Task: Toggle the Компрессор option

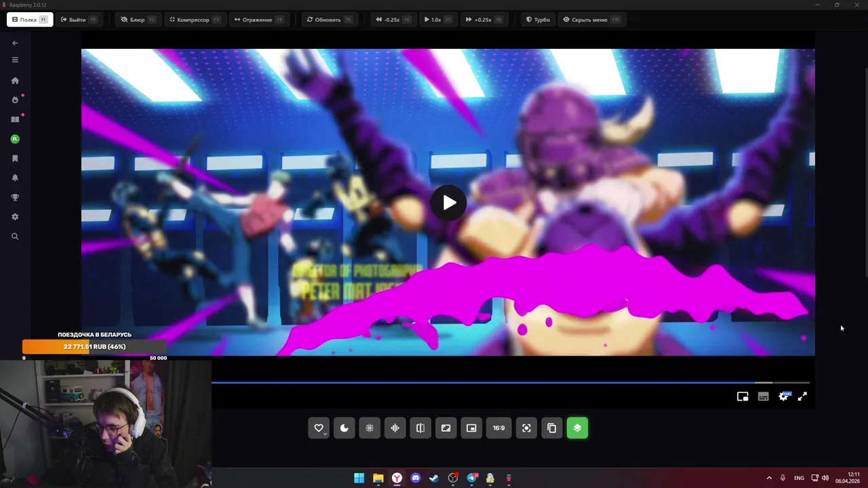Action: coord(195,20)
